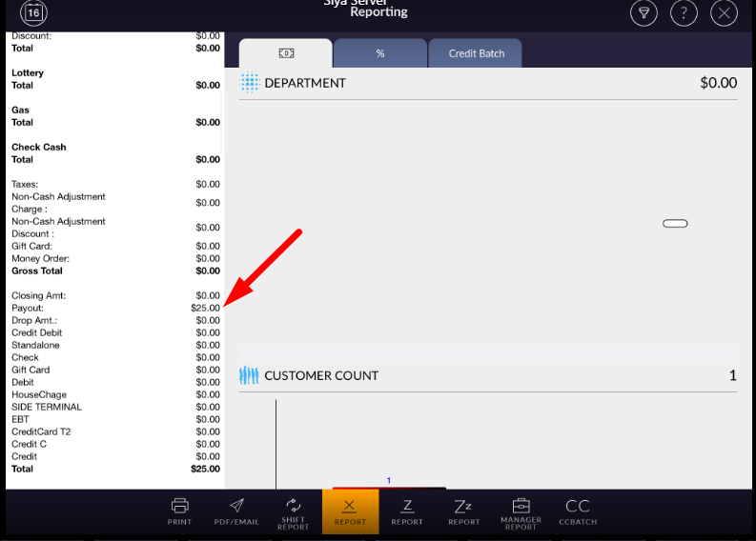Switch to the percent tab

(380, 53)
